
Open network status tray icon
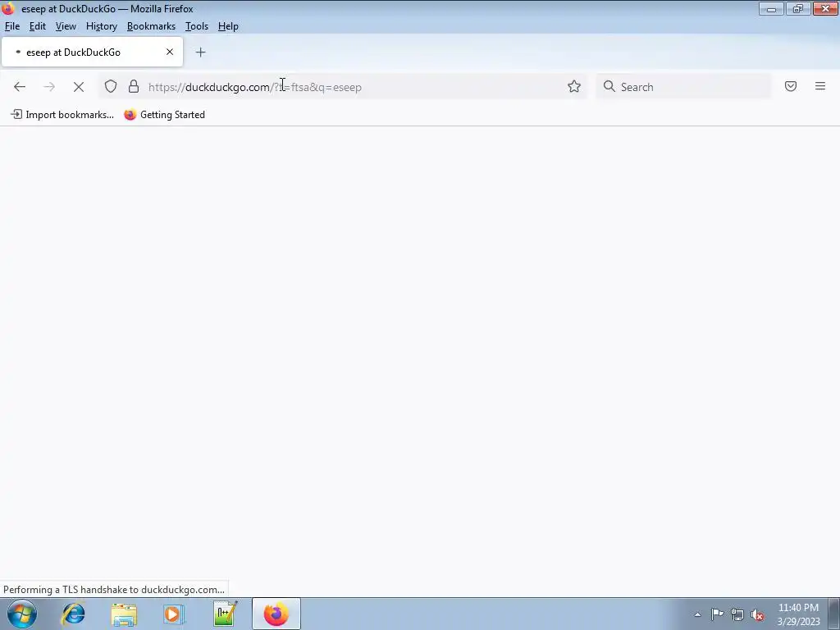(x=737, y=614)
